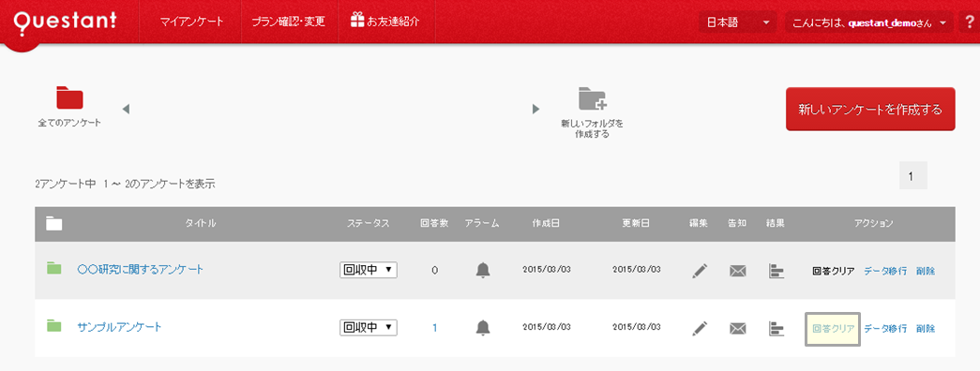The width and height of the screenshot is (980, 371).
Task: Expand the questant_demo user account menu
Action: coord(869,22)
